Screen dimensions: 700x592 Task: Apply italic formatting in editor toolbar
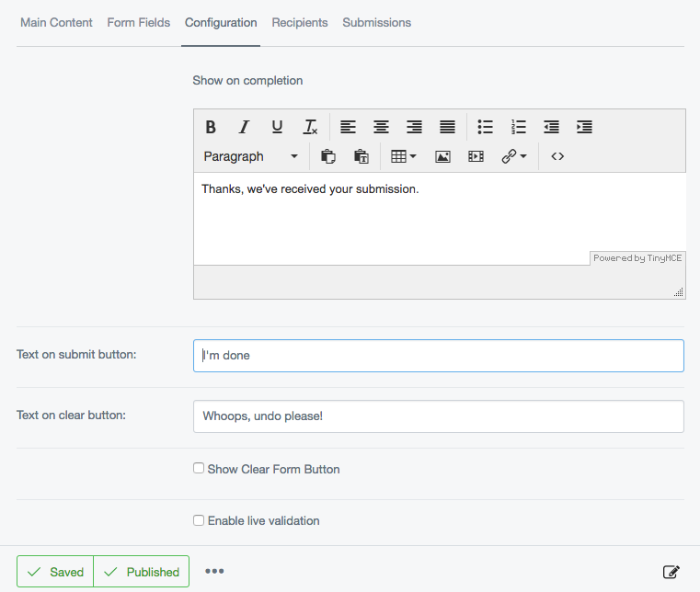244,127
